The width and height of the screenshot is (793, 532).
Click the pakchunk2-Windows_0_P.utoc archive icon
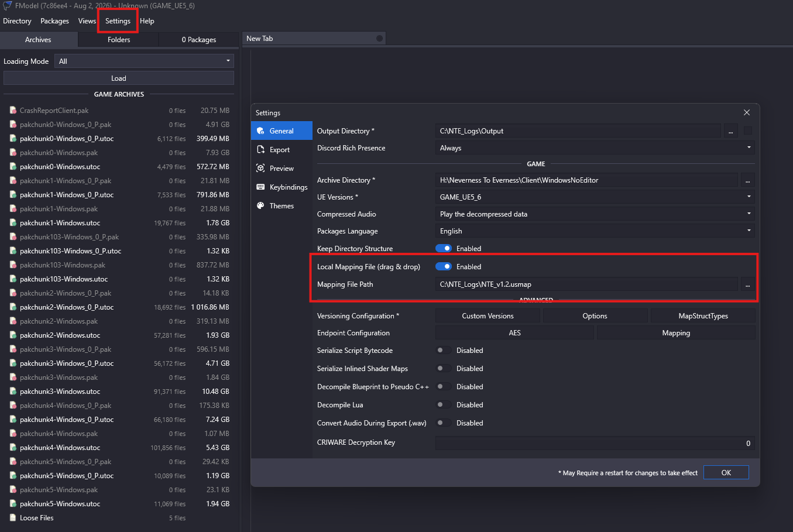pyautogui.click(x=13, y=307)
